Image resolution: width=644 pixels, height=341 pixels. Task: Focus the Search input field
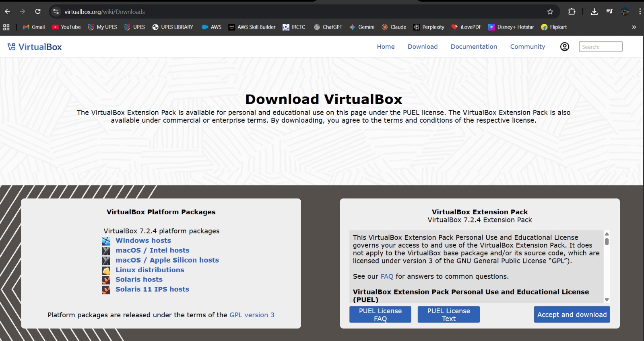coord(600,47)
